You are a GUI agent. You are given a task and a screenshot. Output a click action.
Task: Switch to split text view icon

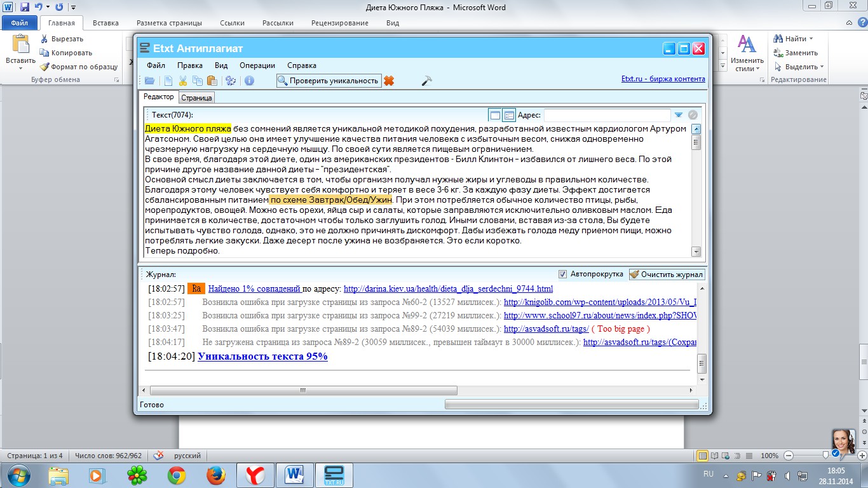point(508,115)
